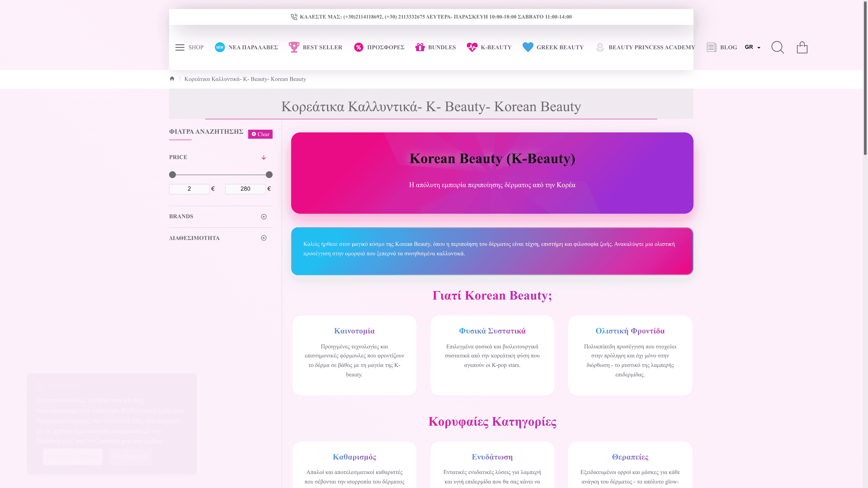Click the maximum price field showing 280

[x=245, y=189]
